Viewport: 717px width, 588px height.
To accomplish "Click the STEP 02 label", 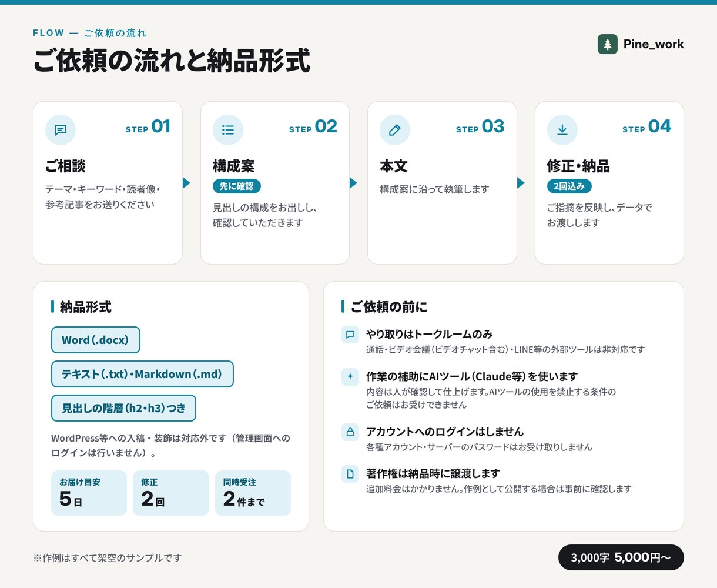I will (x=313, y=127).
